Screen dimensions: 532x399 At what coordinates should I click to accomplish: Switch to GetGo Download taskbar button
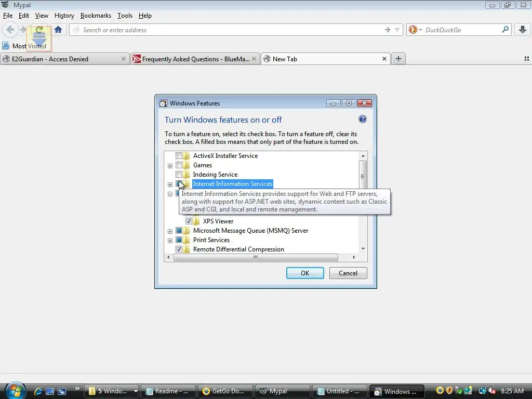tap(225, 391)
